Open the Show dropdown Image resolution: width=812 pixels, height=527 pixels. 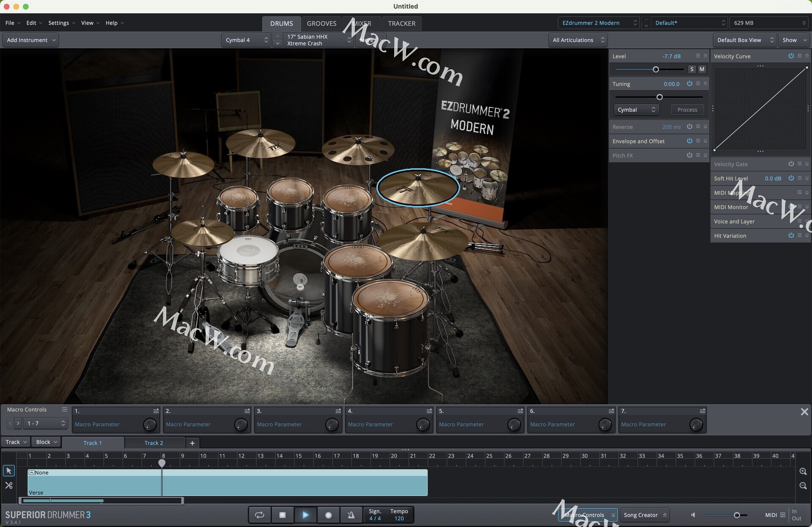click(794, 40)
